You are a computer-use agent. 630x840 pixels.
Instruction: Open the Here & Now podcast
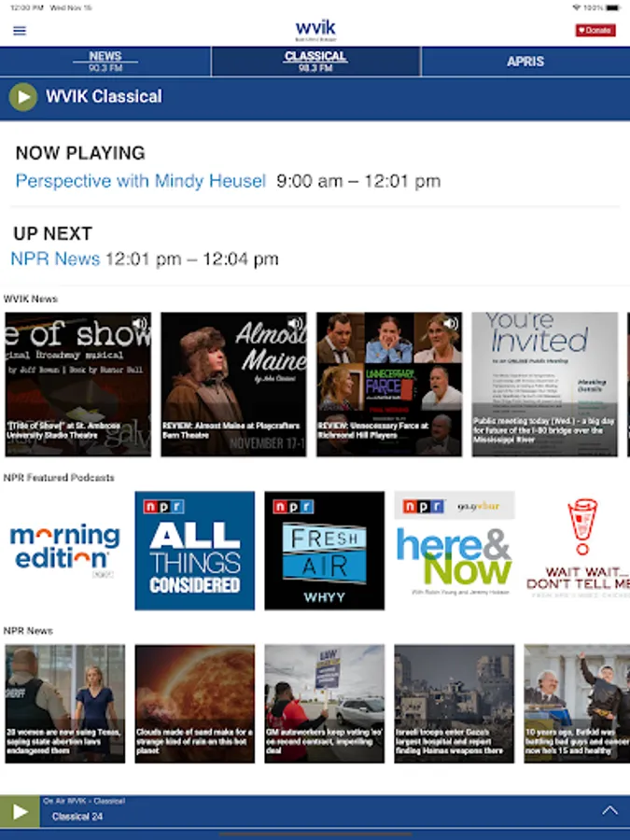pos(455,551)
